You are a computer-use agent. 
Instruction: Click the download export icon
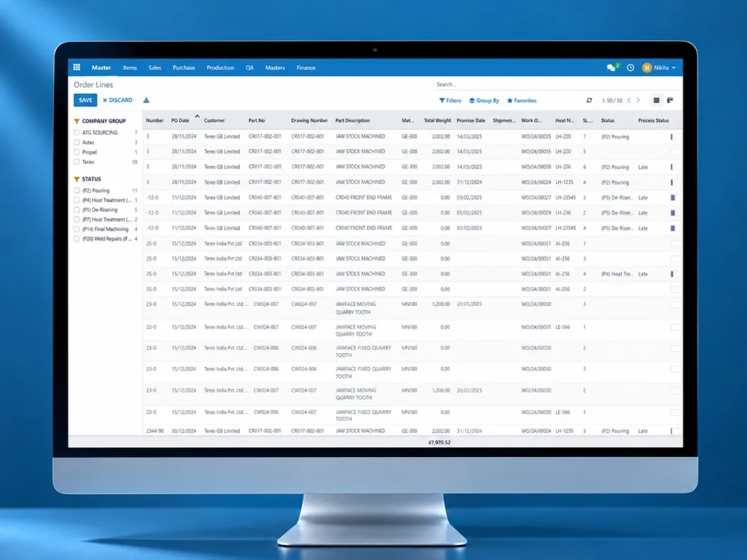[146, 100]
